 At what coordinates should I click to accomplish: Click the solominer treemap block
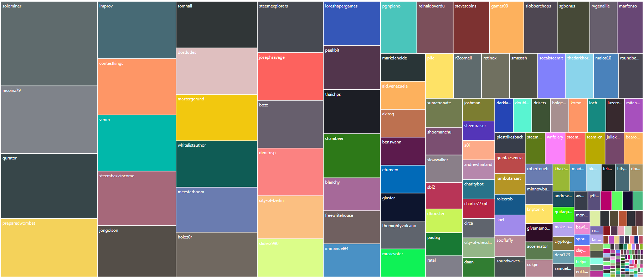click(49, 44)
